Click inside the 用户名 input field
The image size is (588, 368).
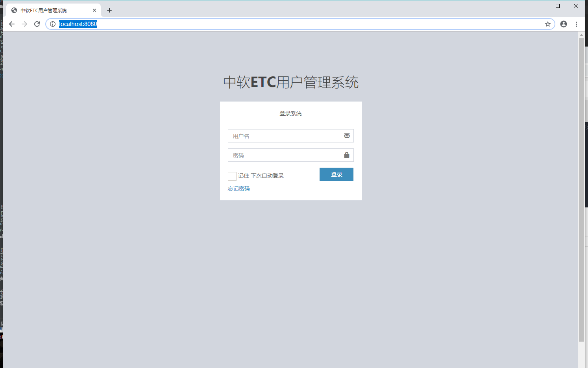[283, 135]
